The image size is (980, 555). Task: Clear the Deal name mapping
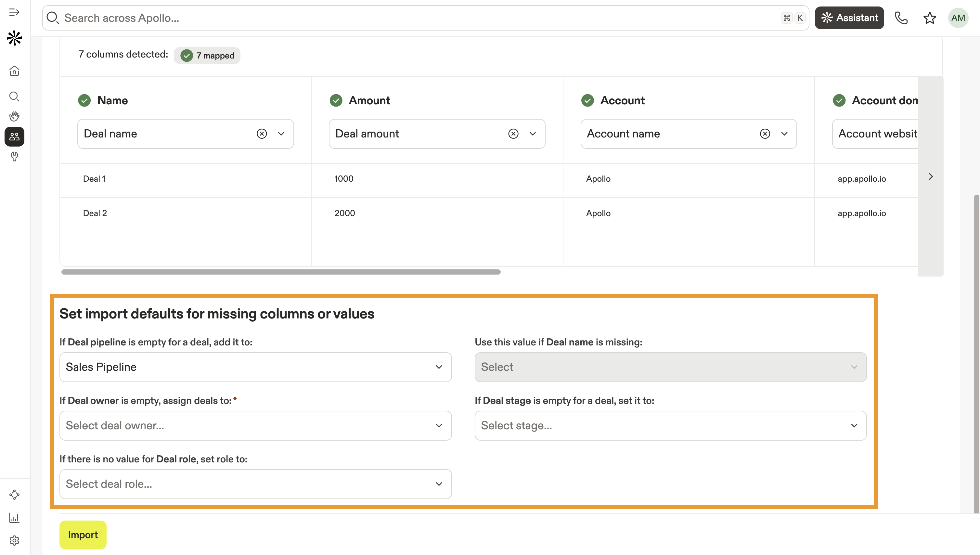(262, 134)
